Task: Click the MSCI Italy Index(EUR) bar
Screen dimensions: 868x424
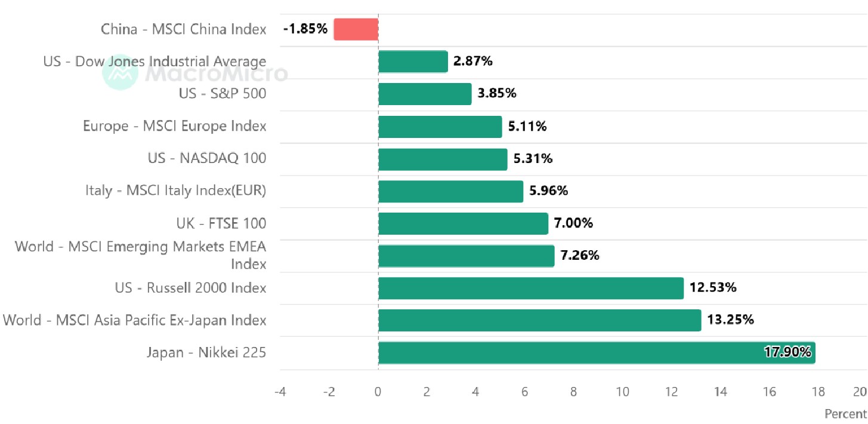Action: point(451,191)
